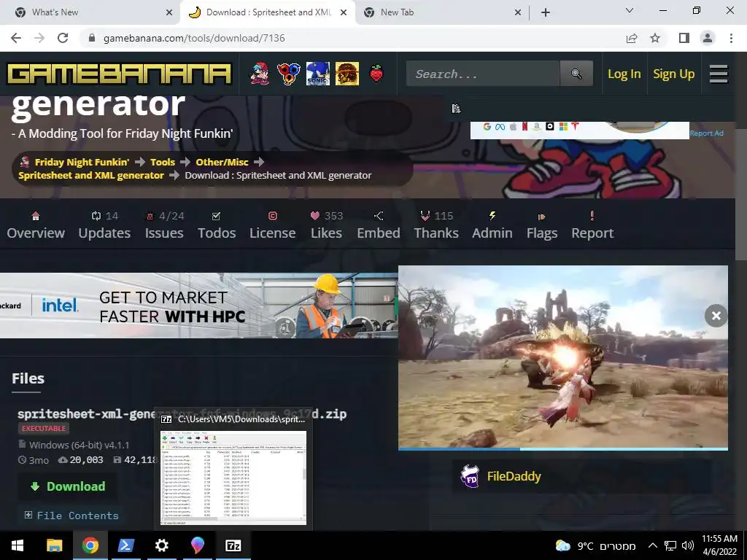
Task: Open the Flags tab
Action: click(542, 225)
